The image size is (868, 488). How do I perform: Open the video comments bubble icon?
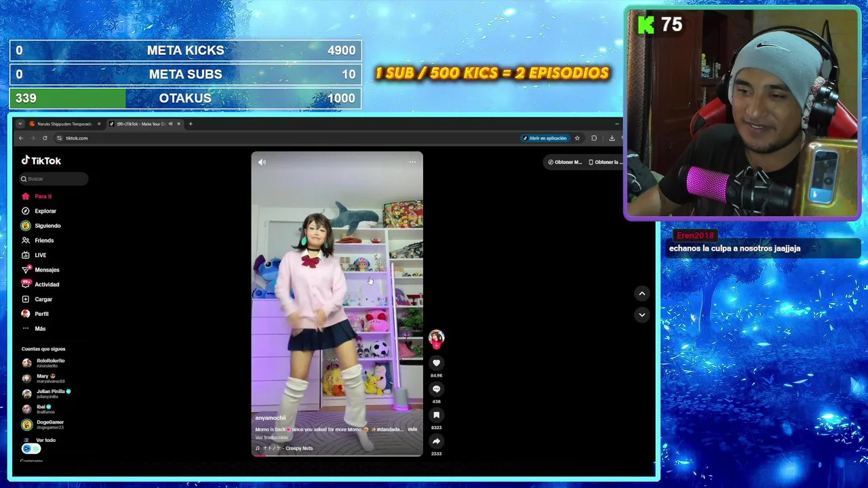(436, 389)
